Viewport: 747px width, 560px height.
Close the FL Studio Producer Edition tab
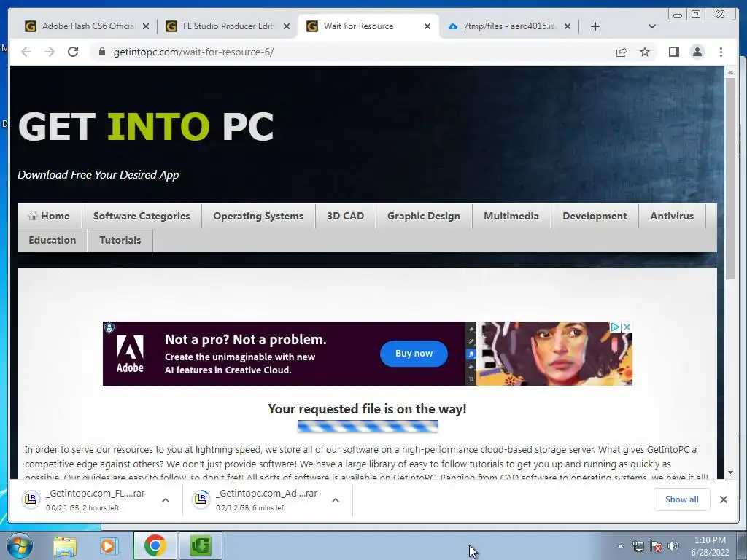pos(286,26)
